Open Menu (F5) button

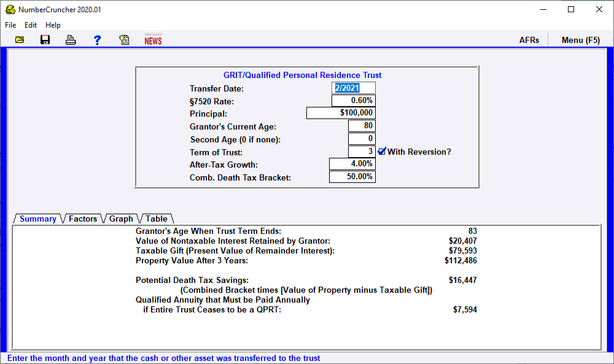[581, 40]
